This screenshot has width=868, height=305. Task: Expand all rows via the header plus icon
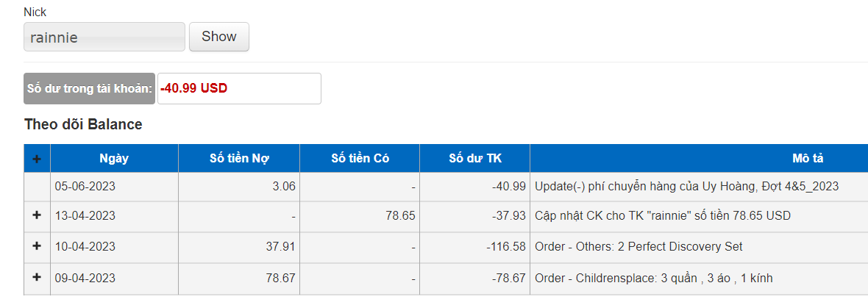click(x=37, y=158)
